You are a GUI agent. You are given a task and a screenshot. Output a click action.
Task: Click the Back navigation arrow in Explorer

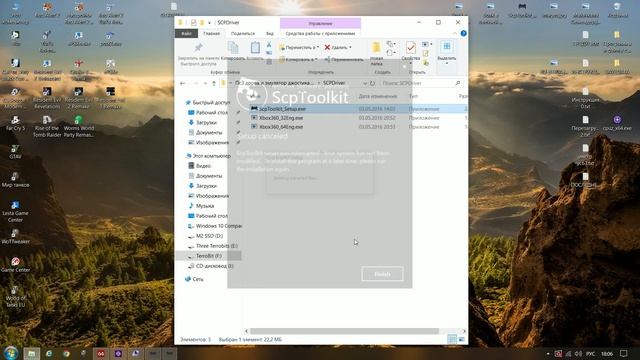click(182, 83)
